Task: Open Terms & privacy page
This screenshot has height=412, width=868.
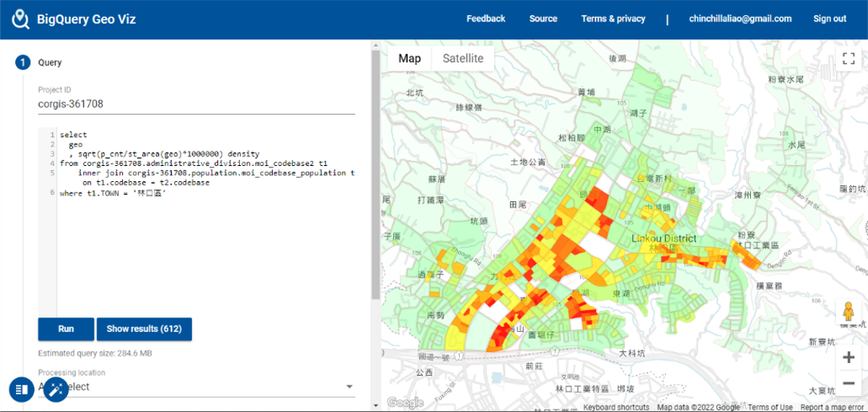Action: point(613,19)
